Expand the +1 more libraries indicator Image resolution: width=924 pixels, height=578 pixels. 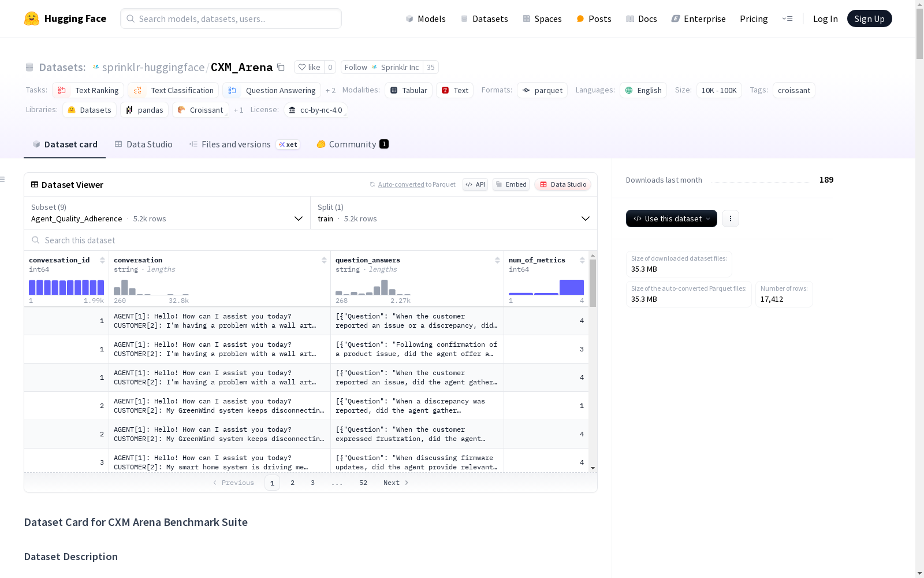point(239,110)
